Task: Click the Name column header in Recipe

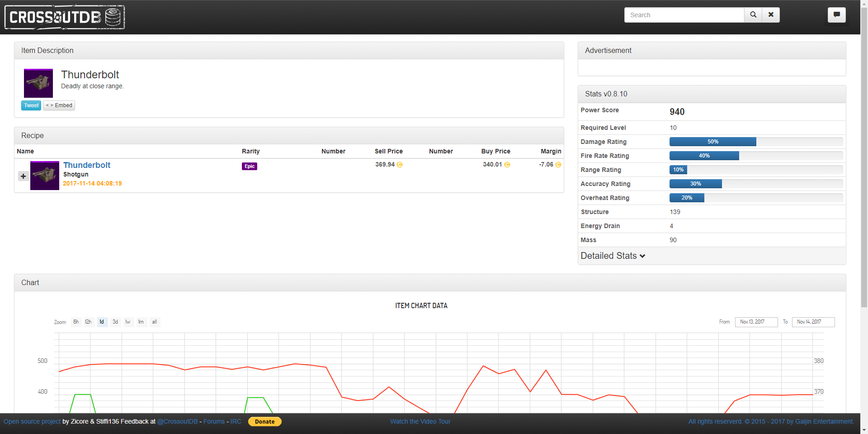Action: [x=25, y=151]
